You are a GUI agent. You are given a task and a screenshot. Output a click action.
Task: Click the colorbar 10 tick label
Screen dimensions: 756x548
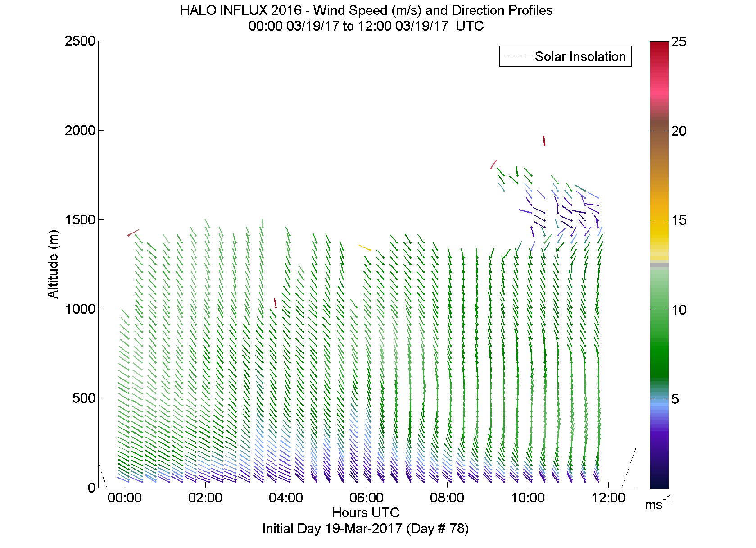(679, 310)
